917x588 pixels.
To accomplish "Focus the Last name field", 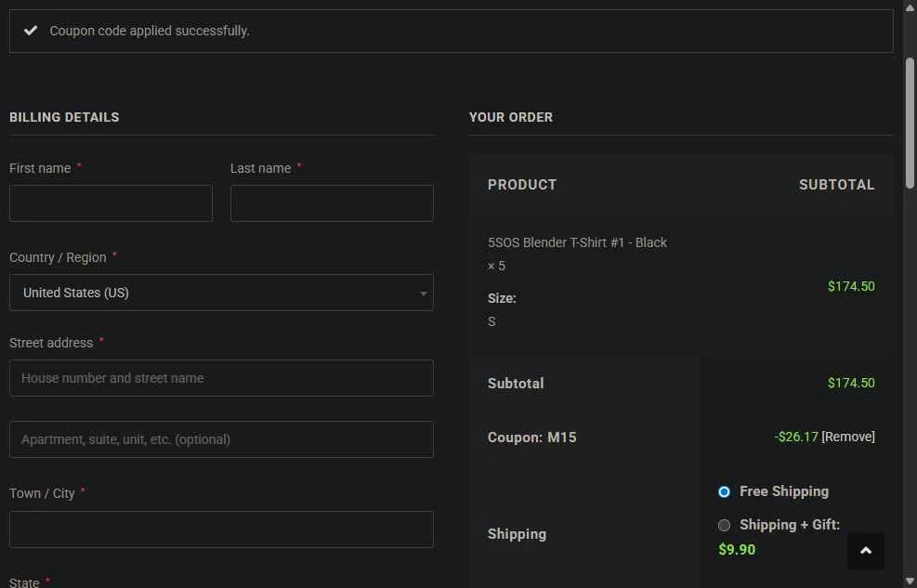I will point(332,203).
